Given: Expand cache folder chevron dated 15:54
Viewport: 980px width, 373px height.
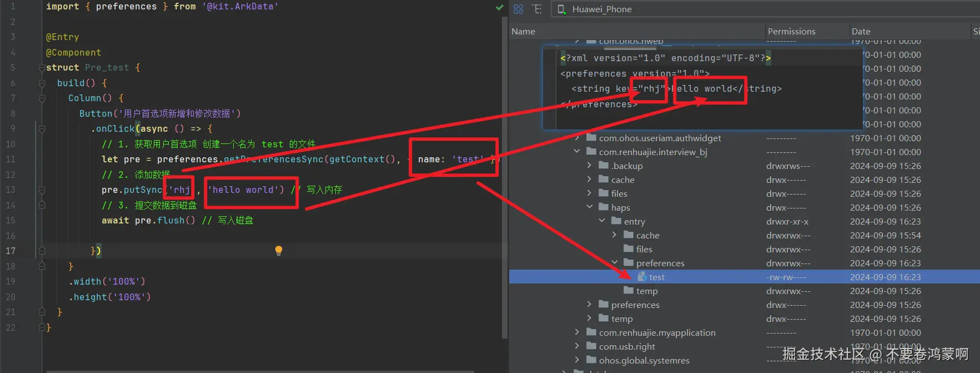Looking at the screenshot, I should click(x=614, y=235).
